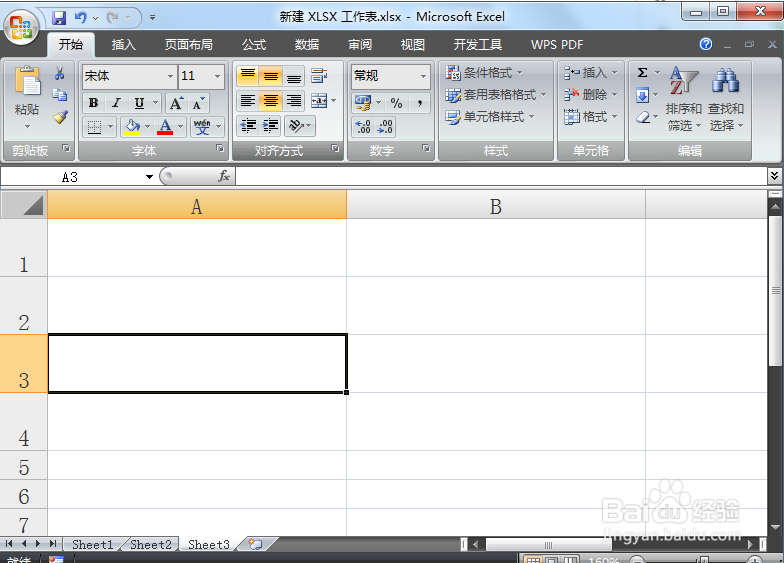Decrease indent of the cell
The image size is (784, 563).
(248, 126)
